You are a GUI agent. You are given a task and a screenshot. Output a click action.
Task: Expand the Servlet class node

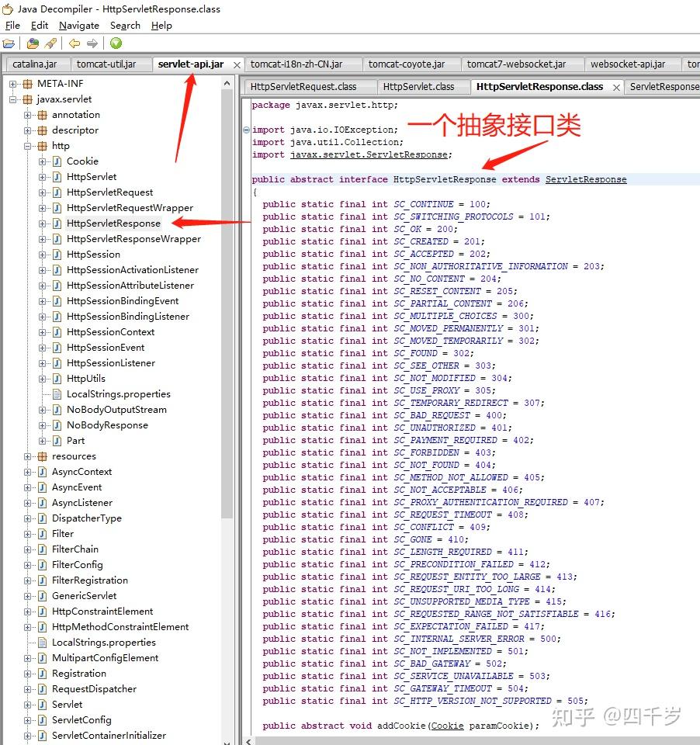[x=28, y=705]
